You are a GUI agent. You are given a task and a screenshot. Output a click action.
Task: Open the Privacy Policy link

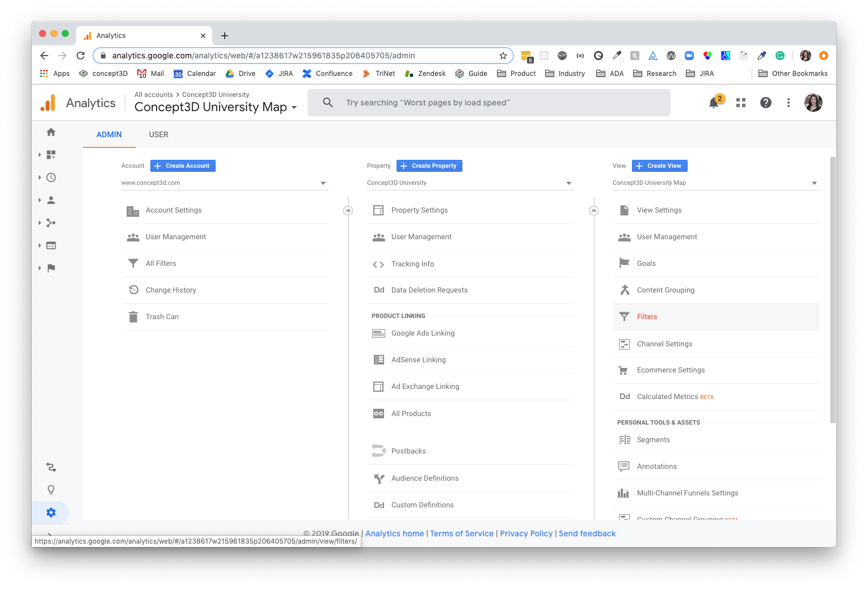click(x=526, y=533)
